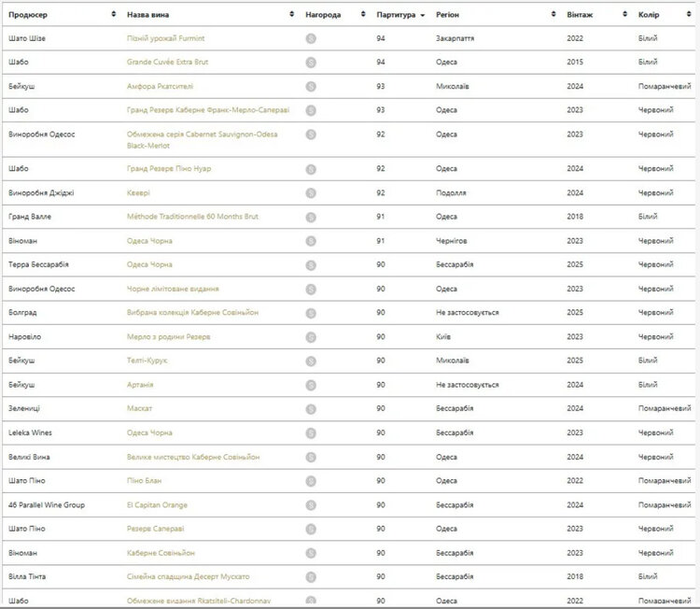Open Обмежена серія Cabernet Sauvignon-Odesa Black-Merlot link
Image resolution: width=700 pixels, height=609 pixels.
click(x=203, y=140)
